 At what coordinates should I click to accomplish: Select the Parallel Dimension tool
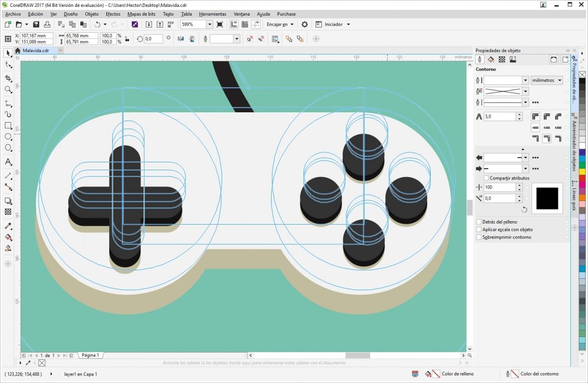click(x=8, y=175)
